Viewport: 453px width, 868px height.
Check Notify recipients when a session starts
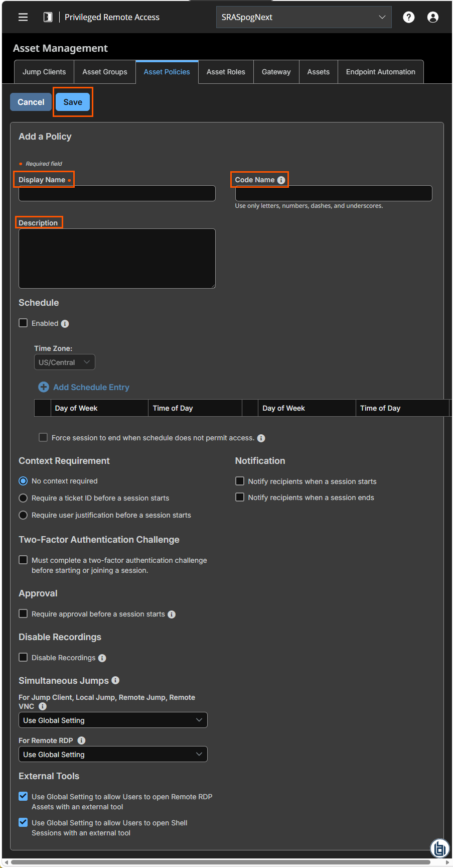pos(240,481)
